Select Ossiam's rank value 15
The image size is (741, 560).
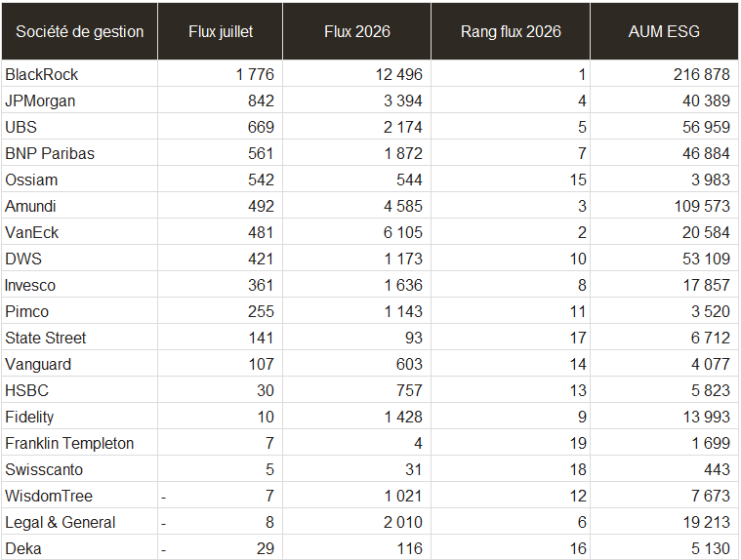tap(578, 180)
